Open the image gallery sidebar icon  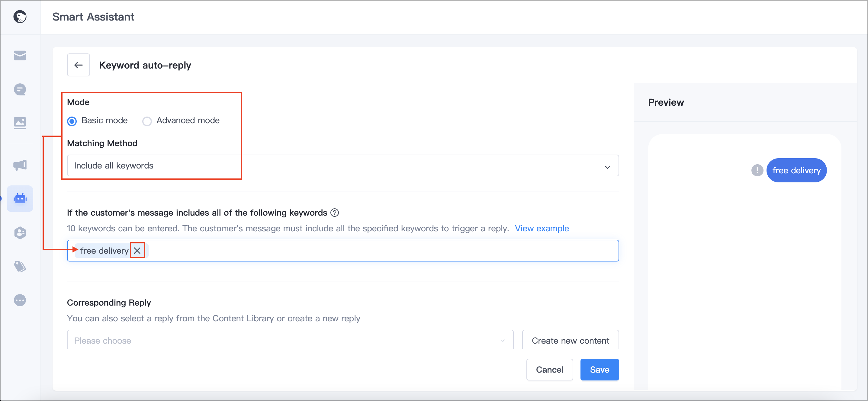(20, 123)
